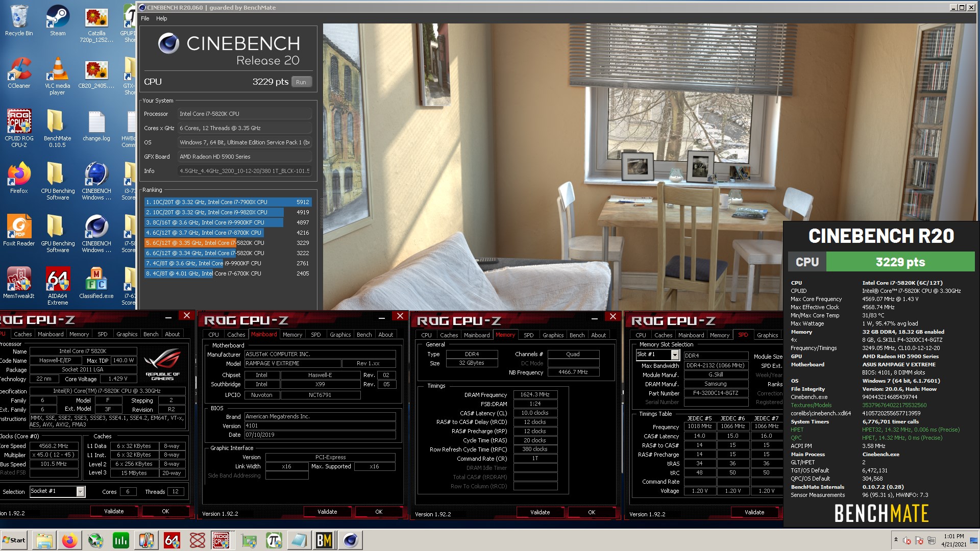Screen dimensions: 980x551
Task: Open the File menu in Cinebench
Action: tap(145, 18)
